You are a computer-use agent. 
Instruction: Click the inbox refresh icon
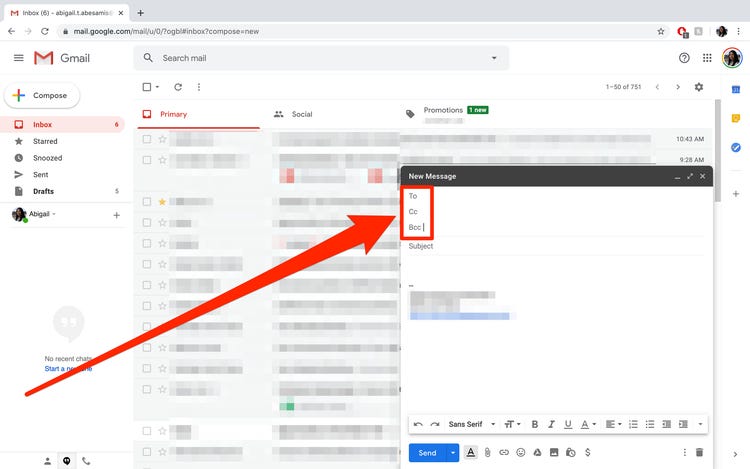point(178,87)
